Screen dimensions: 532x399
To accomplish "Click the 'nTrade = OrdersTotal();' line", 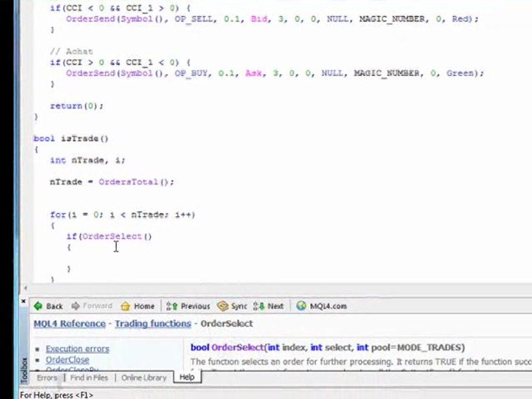I will point(112,182).
